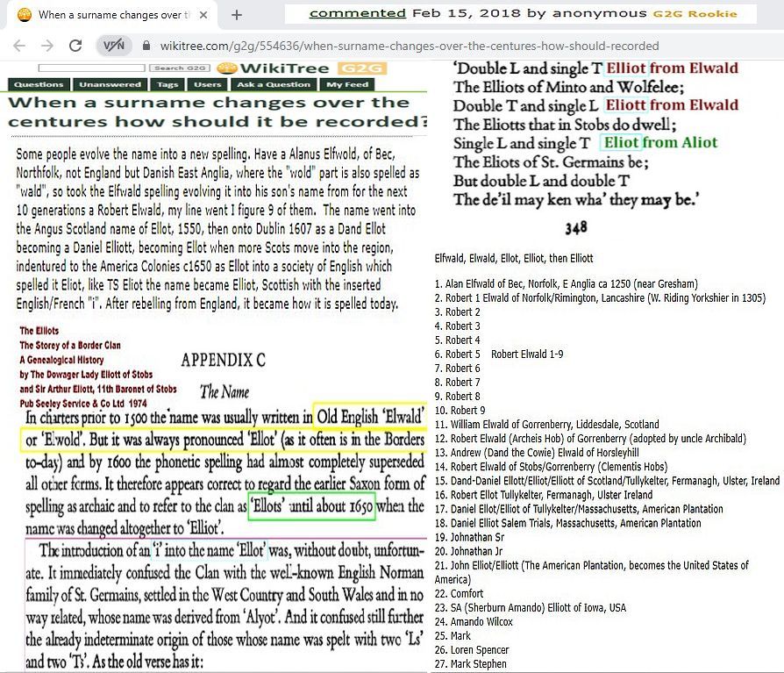Switch to the 'When a surname changes' browser tab
Image resolution: width=784 pixels, height=673 pixels.
[x=112, y=15]
